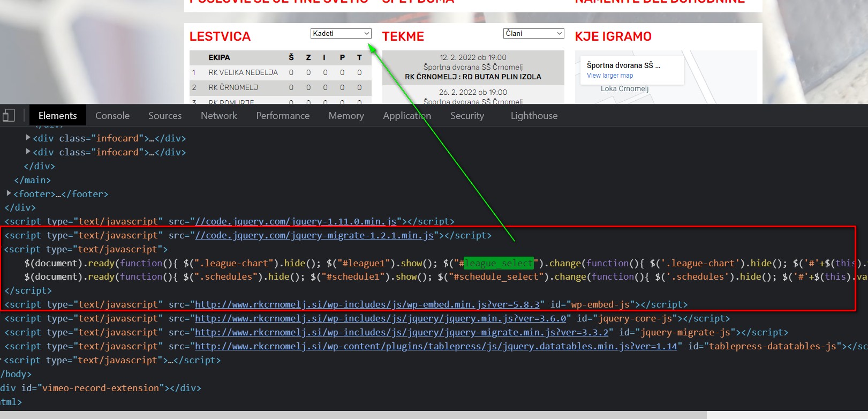
Task: Click the KJE IGRAMO heading
Action: tap(613, 36)
